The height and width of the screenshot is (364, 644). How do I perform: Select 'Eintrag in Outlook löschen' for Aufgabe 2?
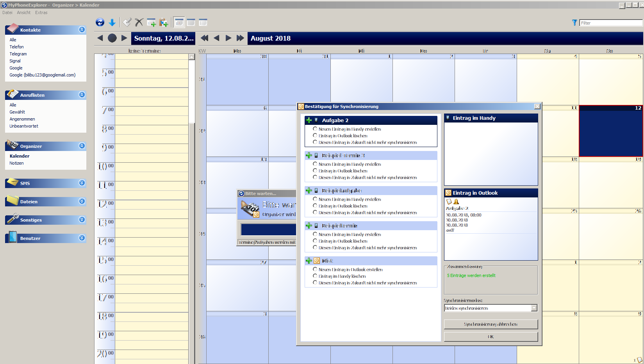click(315, 135)
